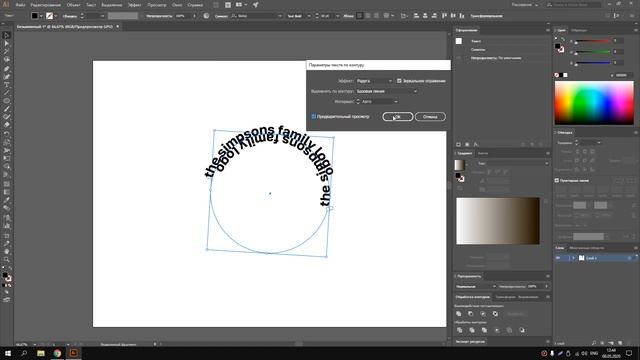Click the color spectrum picker
The width and height of the screenshot is (640, 360).
pos(594,102)
